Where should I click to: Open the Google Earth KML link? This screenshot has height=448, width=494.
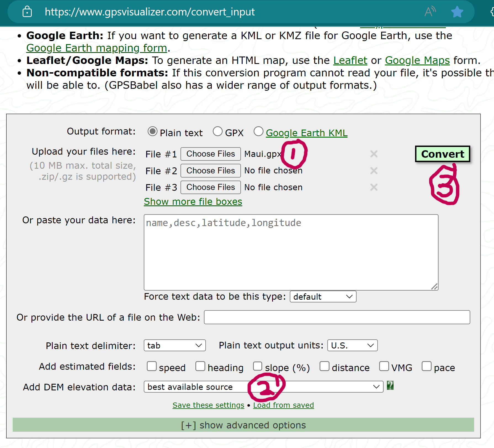click(307, 133)
